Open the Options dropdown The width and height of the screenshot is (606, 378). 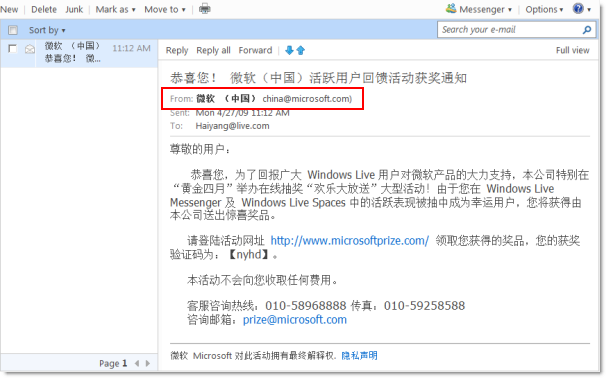tap(544, 9)
